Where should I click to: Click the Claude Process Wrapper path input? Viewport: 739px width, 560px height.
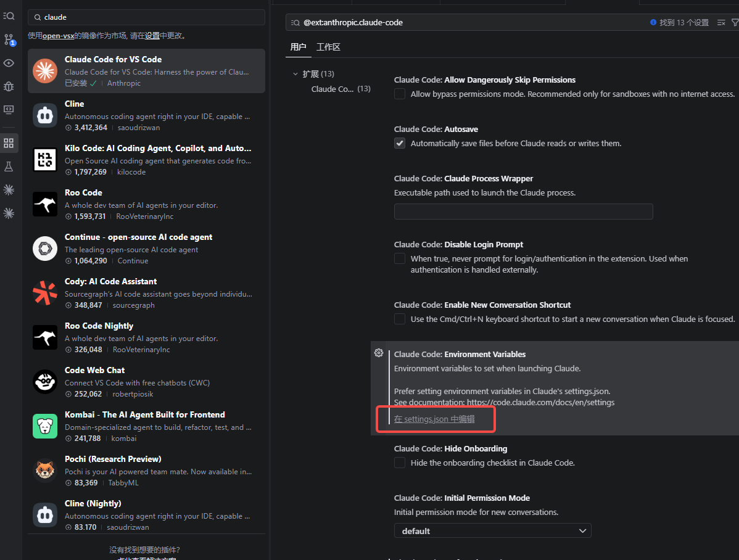(x=524, y=212)
